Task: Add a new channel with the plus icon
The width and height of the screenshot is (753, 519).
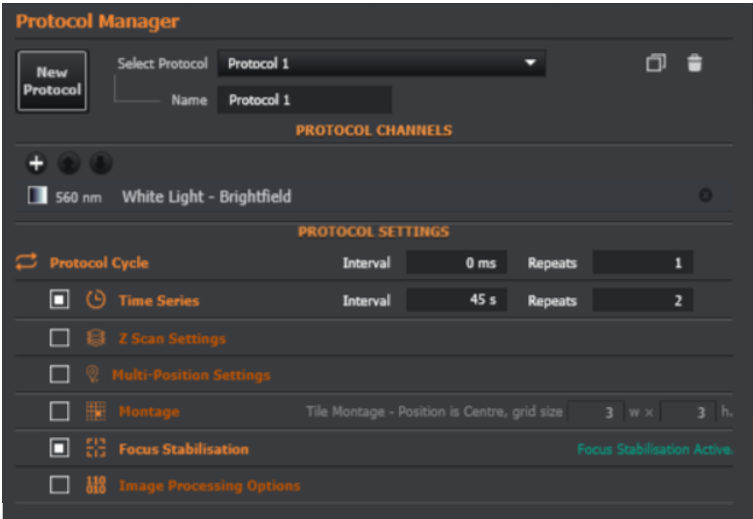Action: coord(36,163)
